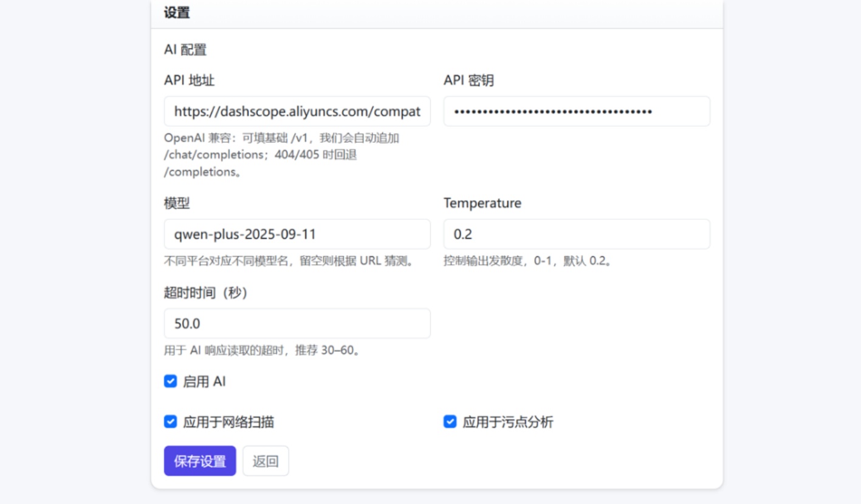Click the API 地址 field label
The width and height of the screenshot is (861, 504).
pos(189,81)
